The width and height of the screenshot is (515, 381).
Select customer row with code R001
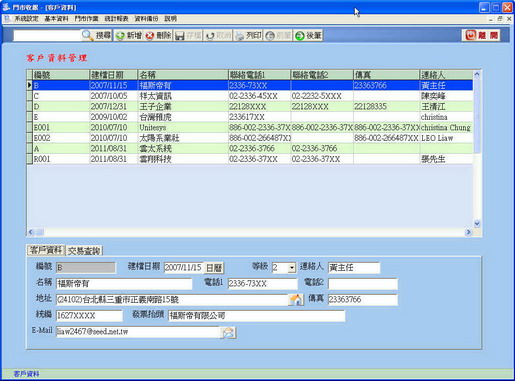pos(249,159)
